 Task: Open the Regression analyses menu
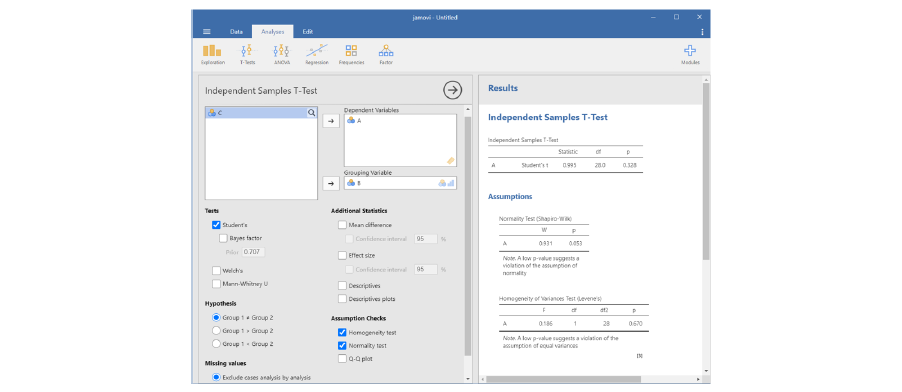316,54
